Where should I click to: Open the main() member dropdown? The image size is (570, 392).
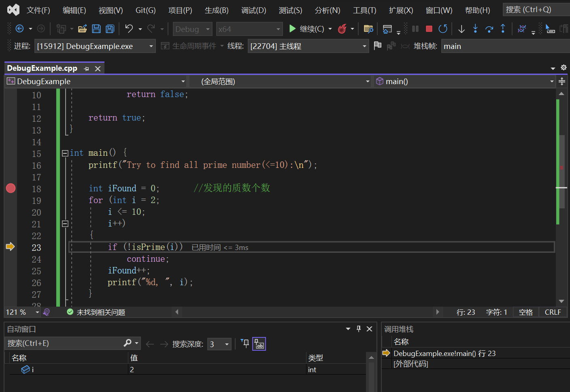pyautogui.click(x=465, y=81)
